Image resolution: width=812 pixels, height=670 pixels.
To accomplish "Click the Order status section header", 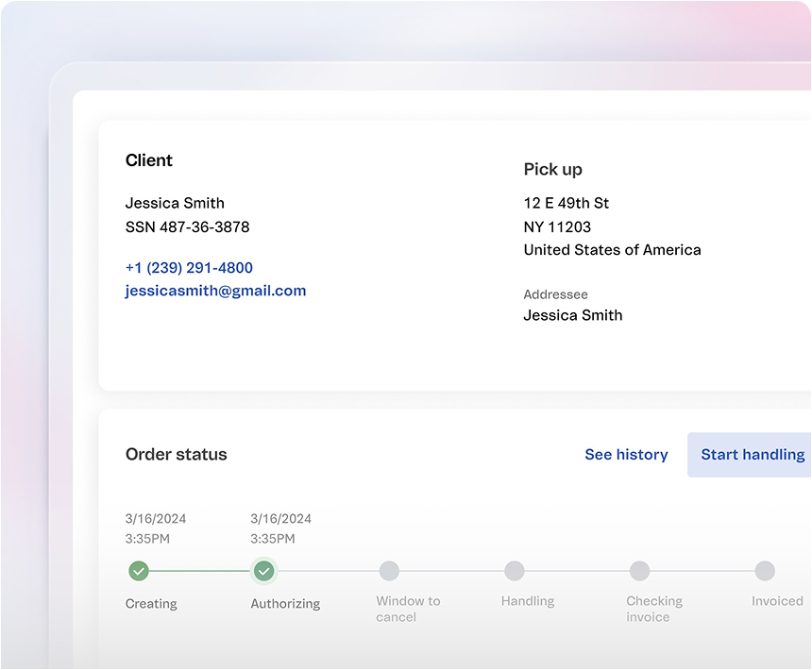I will [177, 455].
